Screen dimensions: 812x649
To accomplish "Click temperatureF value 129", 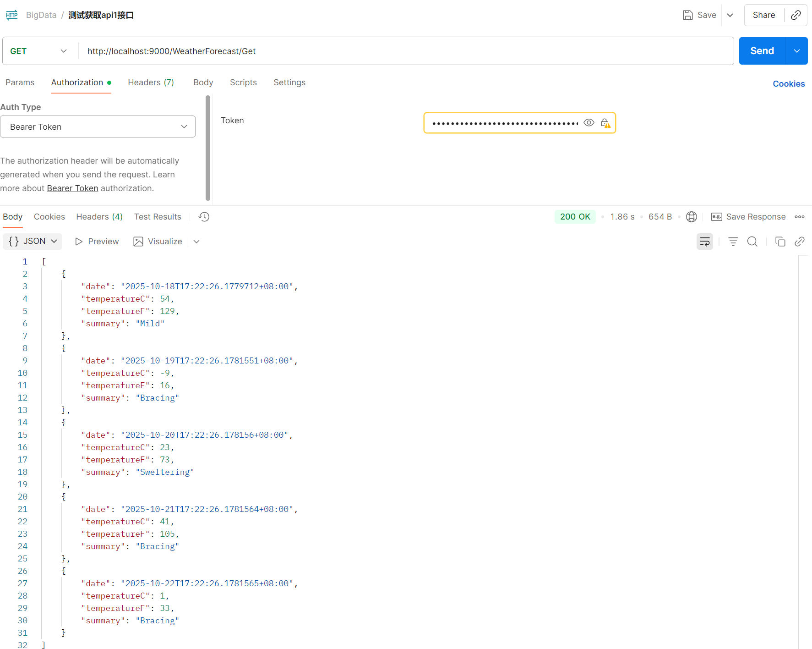I will point(167,311).
